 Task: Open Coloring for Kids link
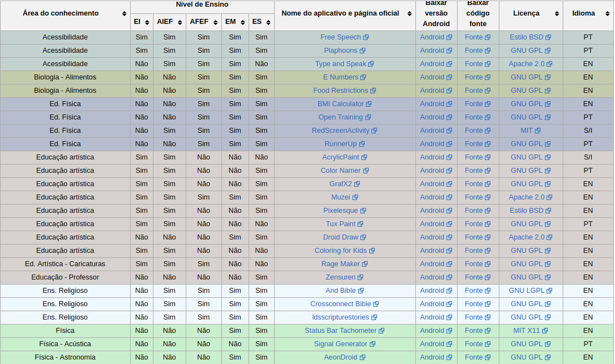[344, 251]
